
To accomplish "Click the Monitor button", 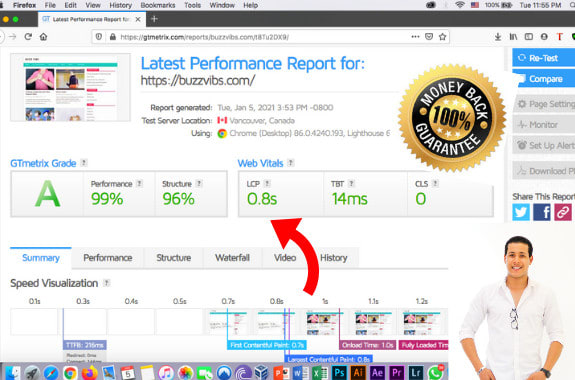I will (x=543, y=125).
